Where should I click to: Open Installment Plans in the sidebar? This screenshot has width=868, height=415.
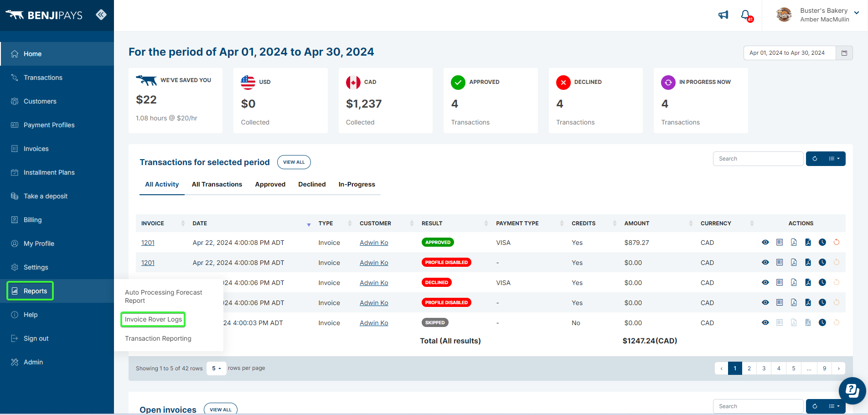click(x=49, y=172)
